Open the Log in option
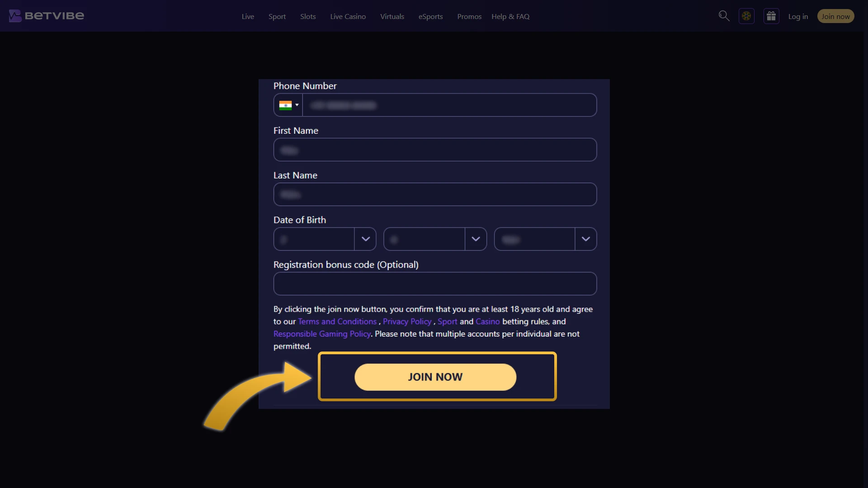 (x=798, y=16)
